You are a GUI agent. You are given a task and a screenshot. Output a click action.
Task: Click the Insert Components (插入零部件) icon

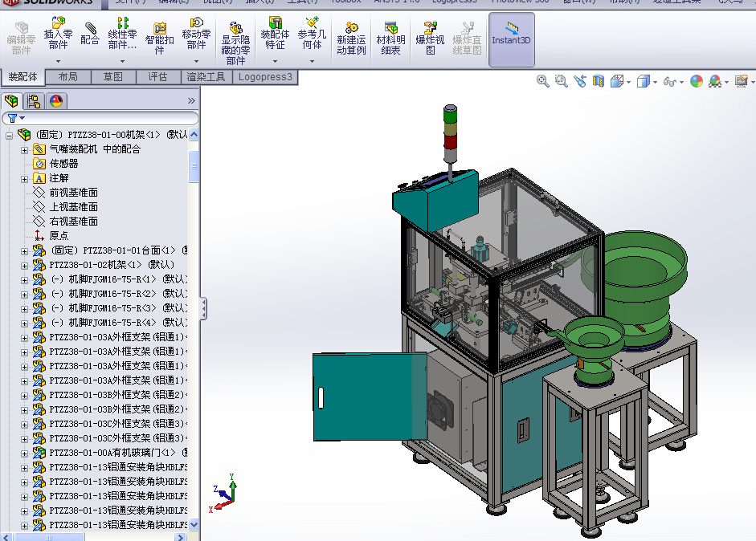[x=58, y=34]
